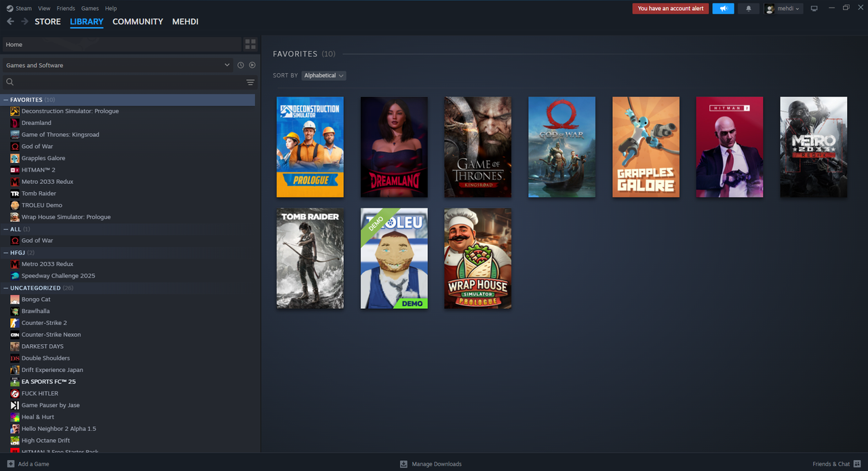Open the Friends & Chat icon

pos(857,464)
